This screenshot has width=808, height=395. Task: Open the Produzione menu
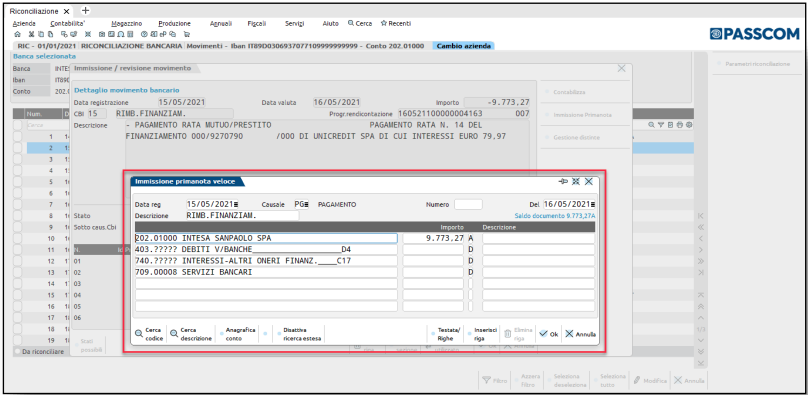click(x=175, y=23)
